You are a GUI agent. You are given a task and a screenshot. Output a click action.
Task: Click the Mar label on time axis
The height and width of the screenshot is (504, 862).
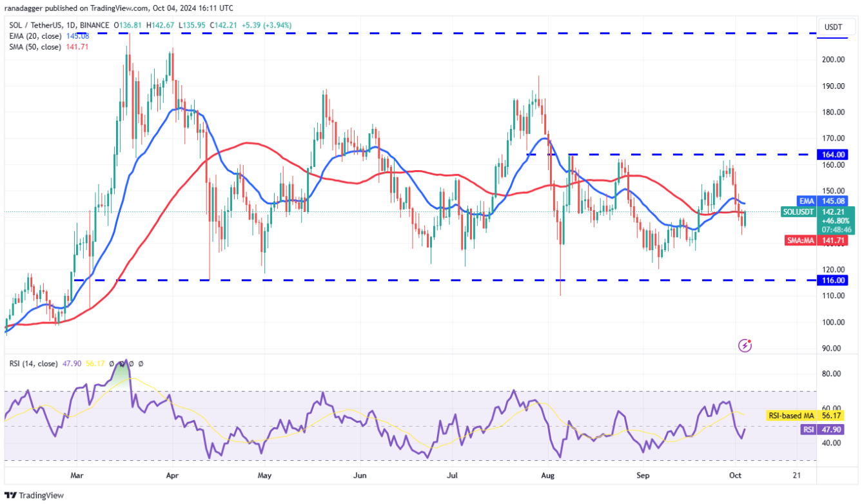[x=77, y=475]
